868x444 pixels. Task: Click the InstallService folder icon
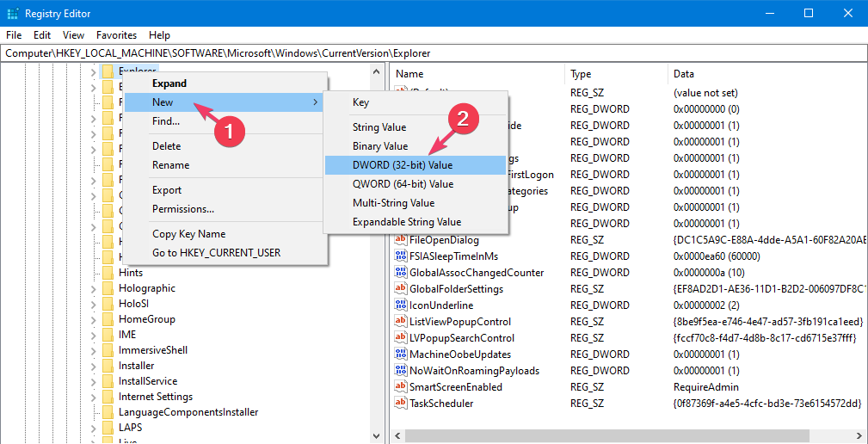coord(108,381)
